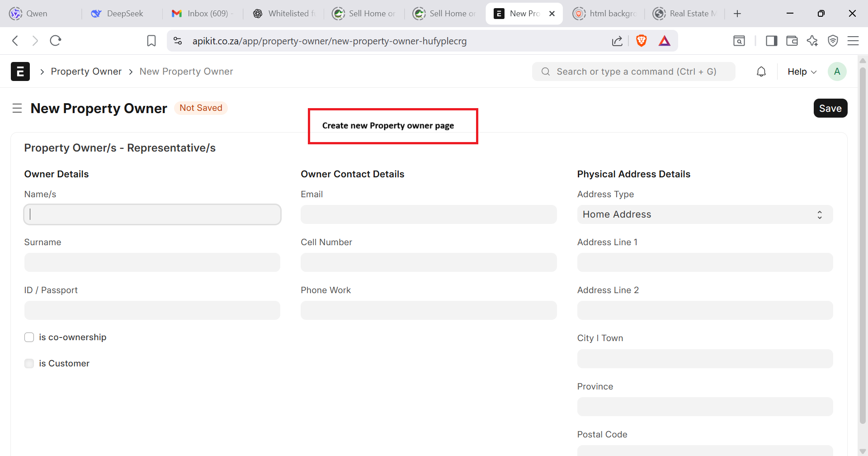
Task: Click the Save button
Action: coord(830,108)
